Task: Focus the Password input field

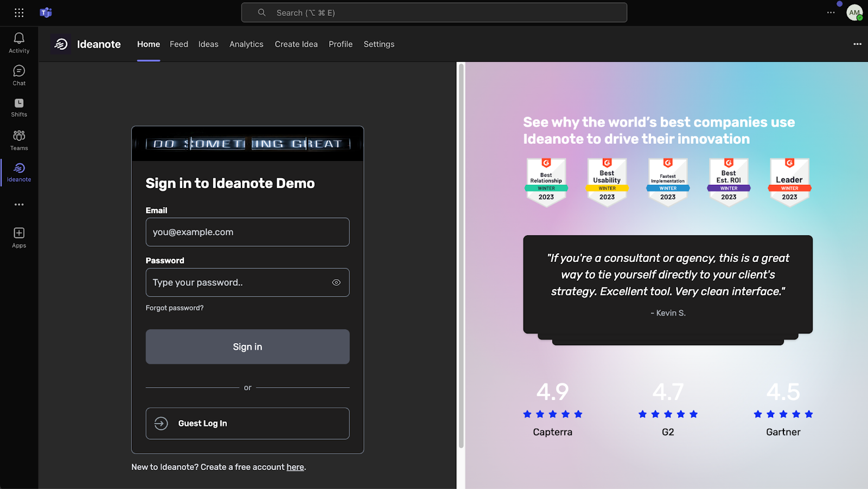Action: pos(247,282)
